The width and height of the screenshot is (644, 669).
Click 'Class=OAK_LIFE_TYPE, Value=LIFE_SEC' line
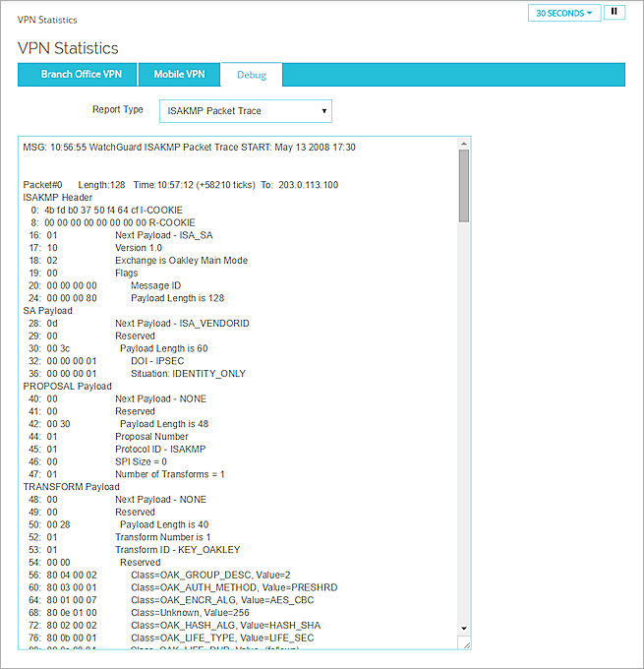[171, 638]
